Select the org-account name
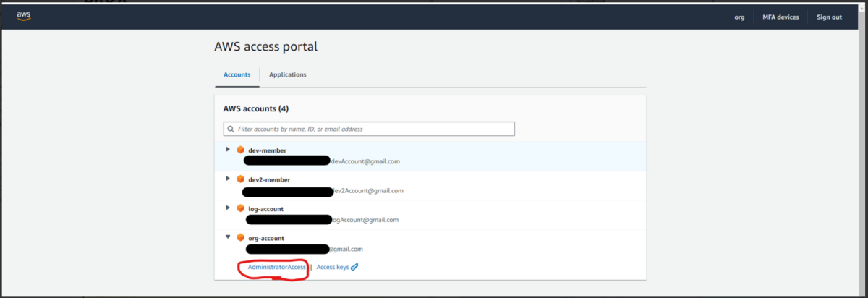Screen dimensions: 868x298 point(265,238)
